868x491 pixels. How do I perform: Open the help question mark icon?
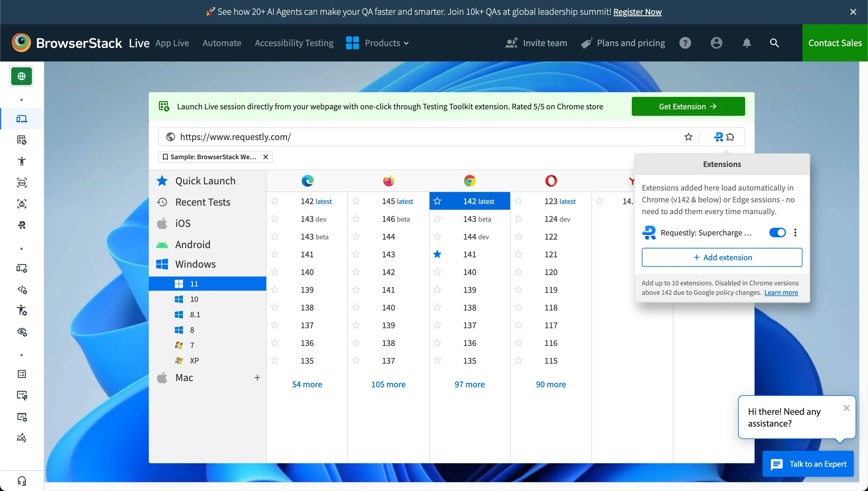click(685, 43)
